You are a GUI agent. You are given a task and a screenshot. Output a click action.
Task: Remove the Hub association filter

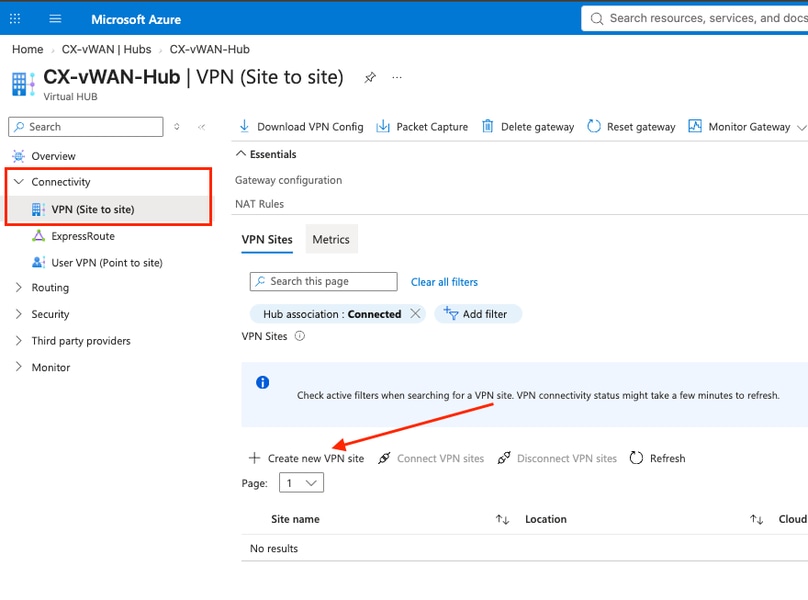tap(415, 314)
